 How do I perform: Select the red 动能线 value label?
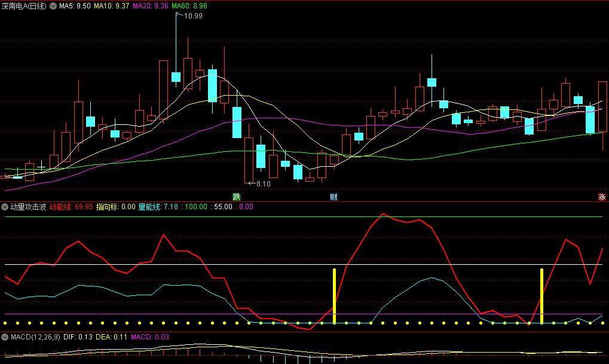click(x=71, y=207)
